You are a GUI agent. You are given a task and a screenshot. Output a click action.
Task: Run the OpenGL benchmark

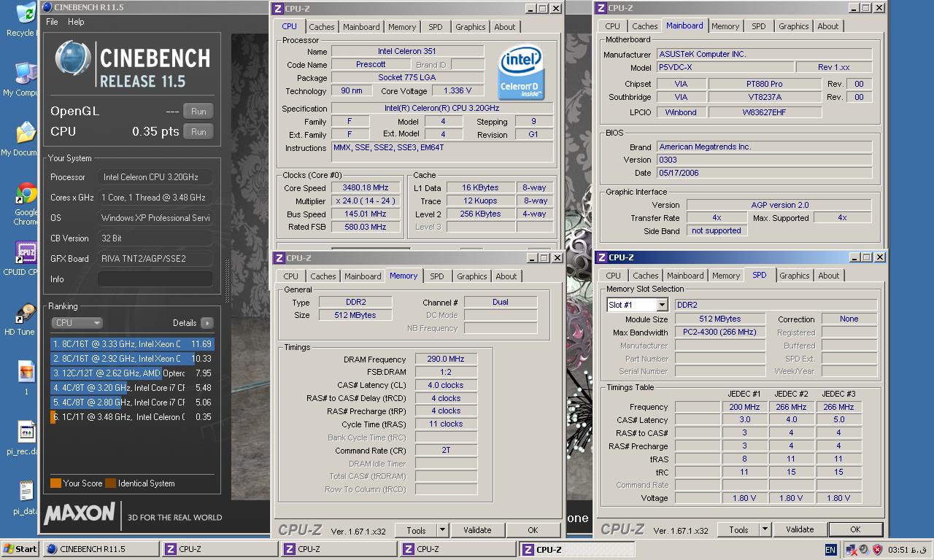coord(198,112)
